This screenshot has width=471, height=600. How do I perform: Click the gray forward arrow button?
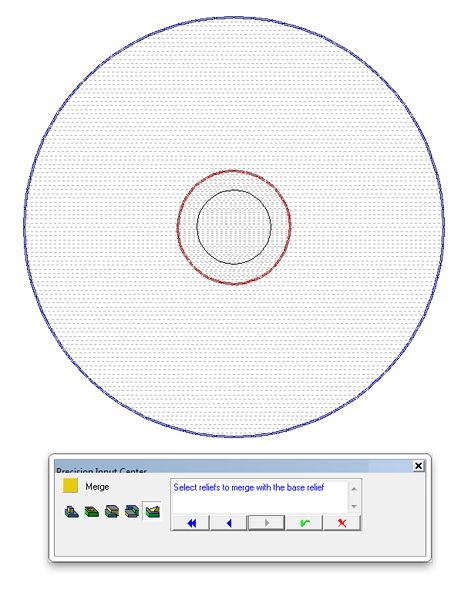coord(266,523)
